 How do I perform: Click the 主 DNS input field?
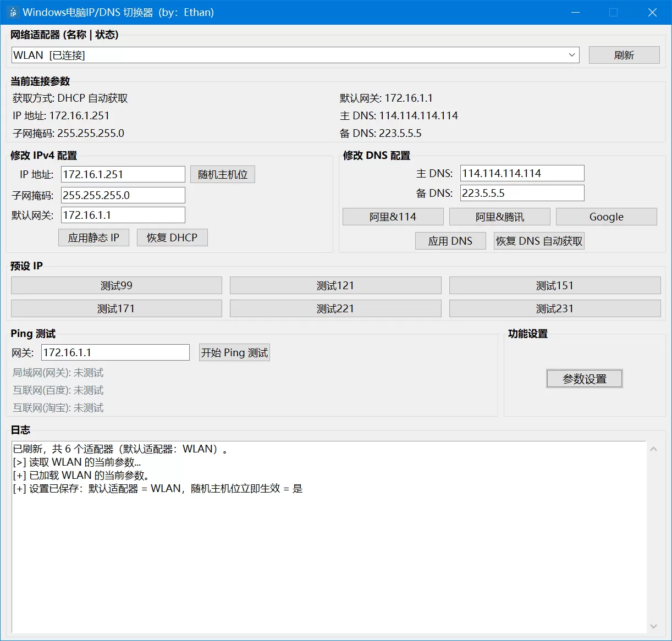[522, 173]
